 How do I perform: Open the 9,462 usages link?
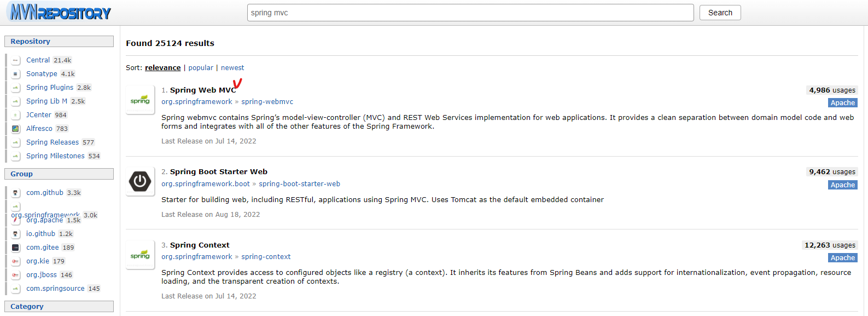(832, 172)
